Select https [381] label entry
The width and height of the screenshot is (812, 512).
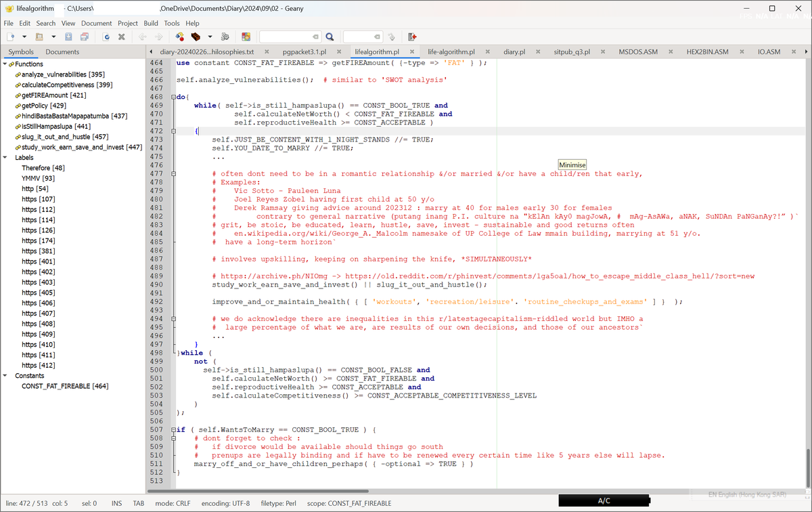(x=39, y=251)
